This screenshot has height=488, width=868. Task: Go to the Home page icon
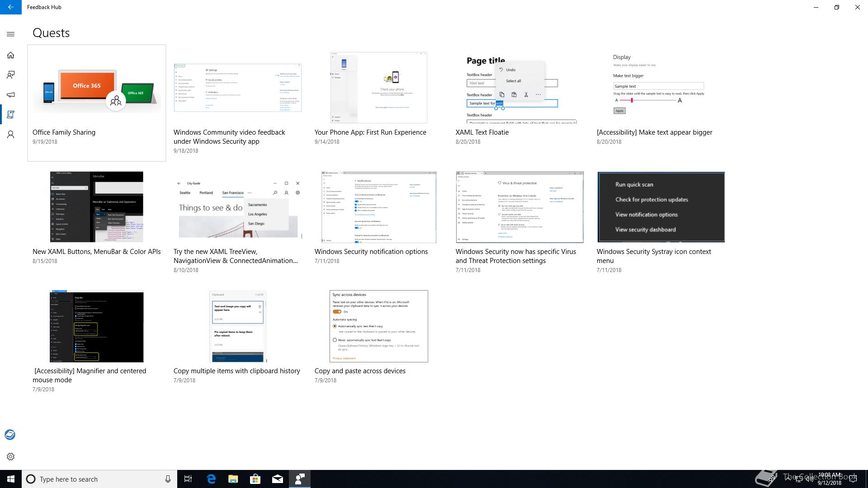[11, 55]
